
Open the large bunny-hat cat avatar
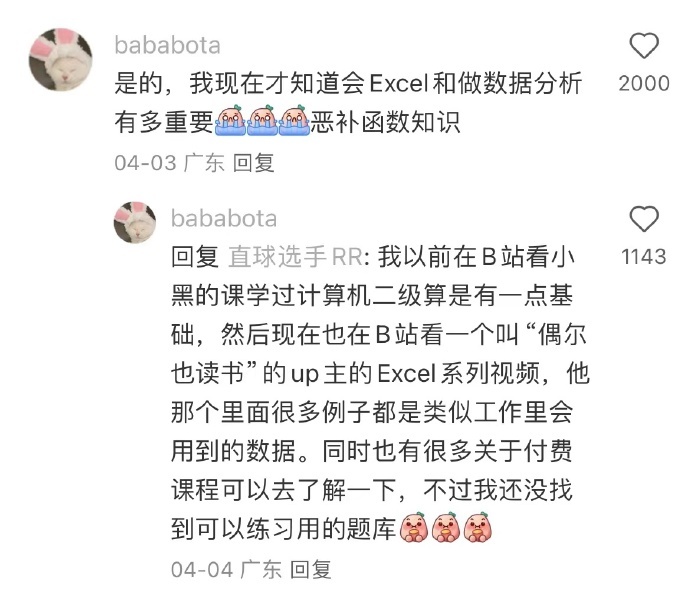click(61, 59)
